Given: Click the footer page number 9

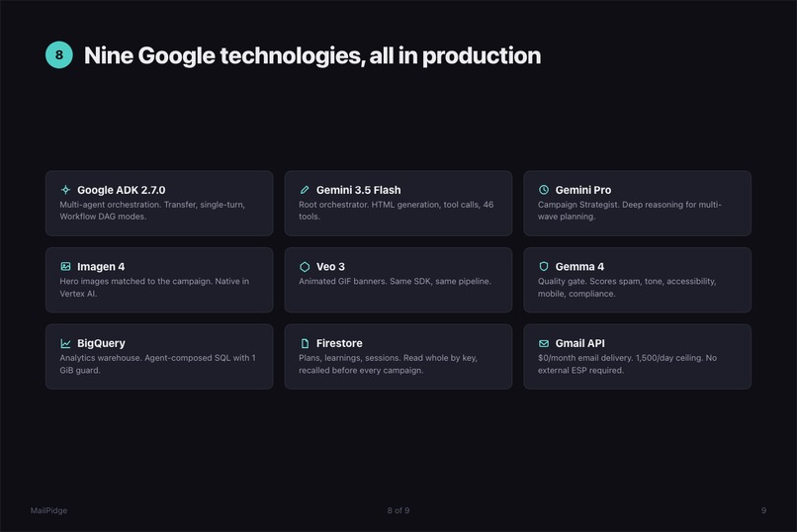Looking at the screenshot, I should pos(763,510).
